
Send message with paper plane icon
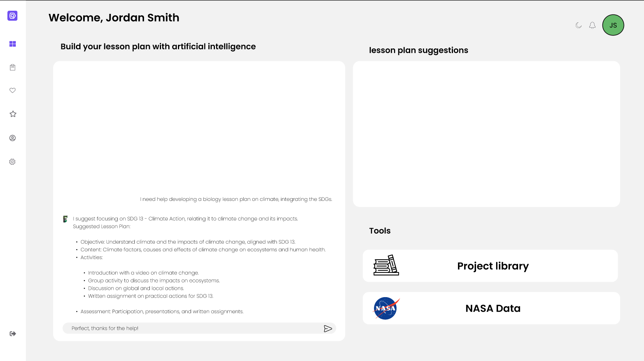tap(328, 328)
